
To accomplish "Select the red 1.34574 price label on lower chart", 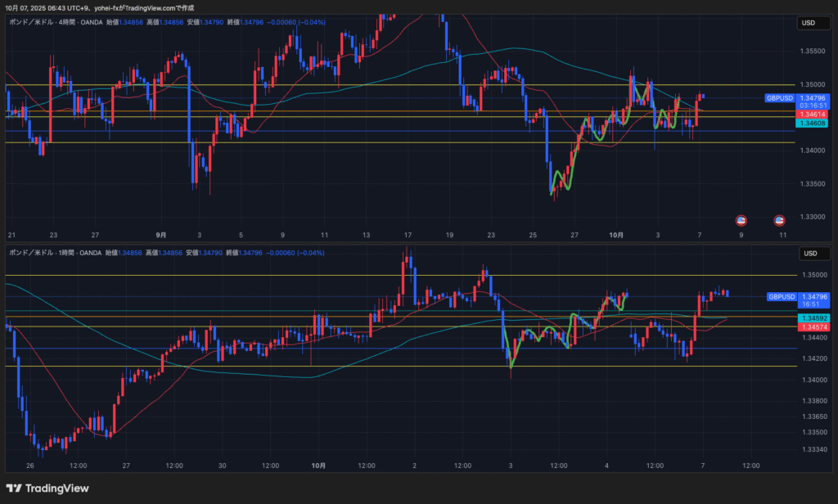I will point(815,326).
